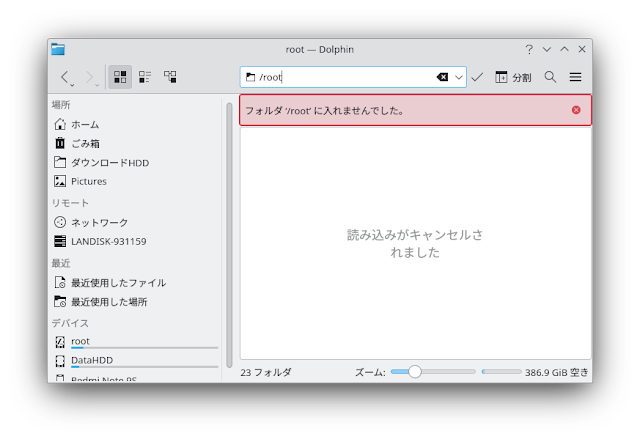Open ダウンロードHDD folder entry
This screenshot has width=640, height=439.
click(x=137, y=163)
